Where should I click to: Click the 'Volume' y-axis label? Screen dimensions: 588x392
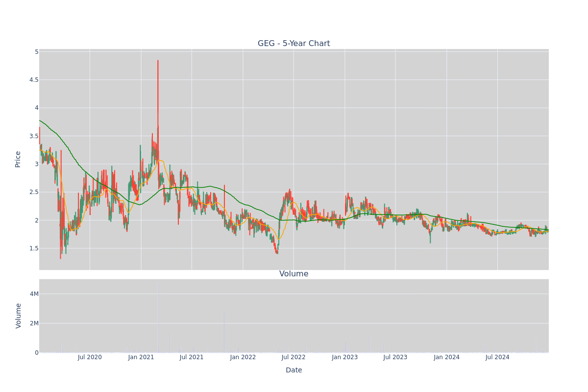[19, 316]
